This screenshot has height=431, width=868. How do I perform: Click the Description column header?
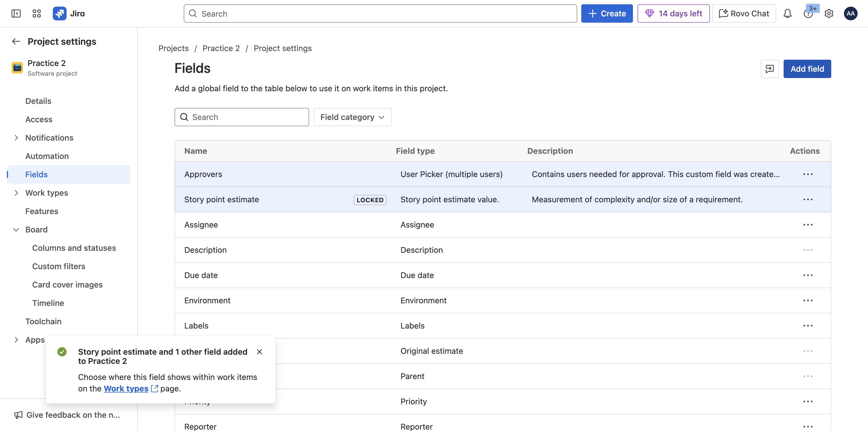click(550, 151)
